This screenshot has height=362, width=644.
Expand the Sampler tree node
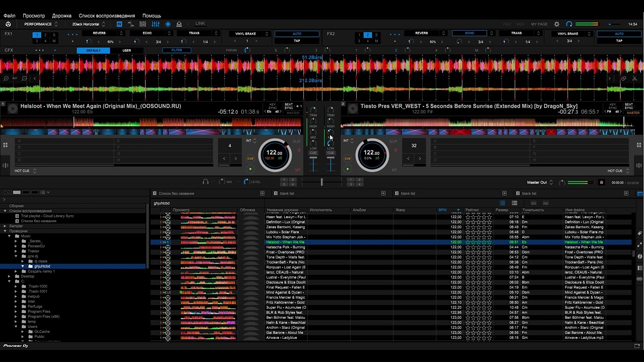(x=5, y=226)
